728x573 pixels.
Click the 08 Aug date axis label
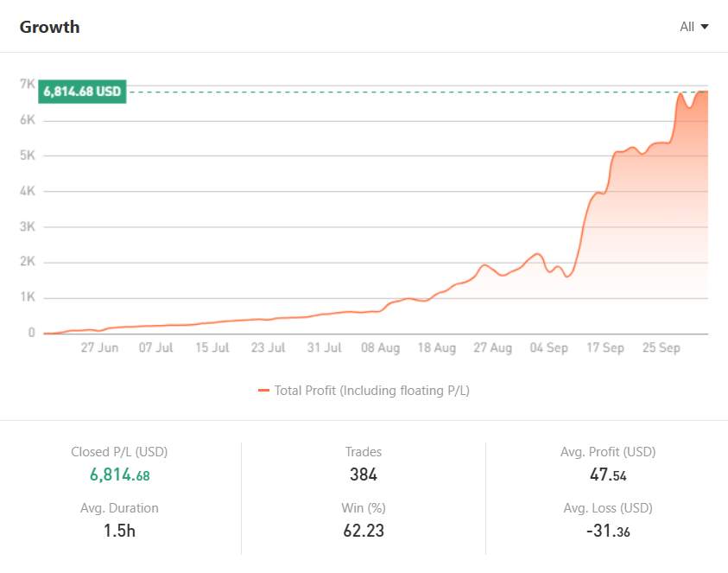click(x=380, y=348)
